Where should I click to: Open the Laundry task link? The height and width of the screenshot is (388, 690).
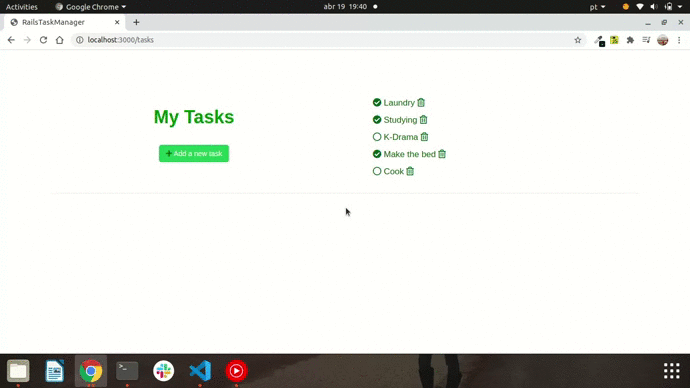(399, 103)
